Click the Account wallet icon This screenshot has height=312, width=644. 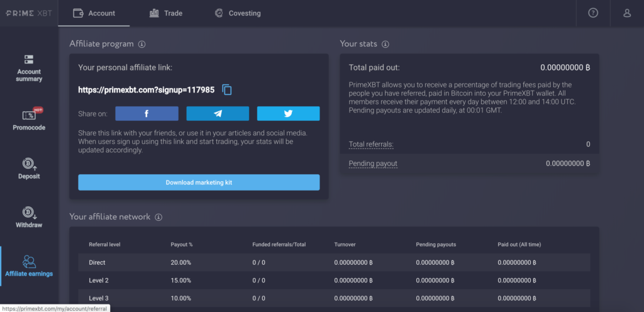point(78,13)
